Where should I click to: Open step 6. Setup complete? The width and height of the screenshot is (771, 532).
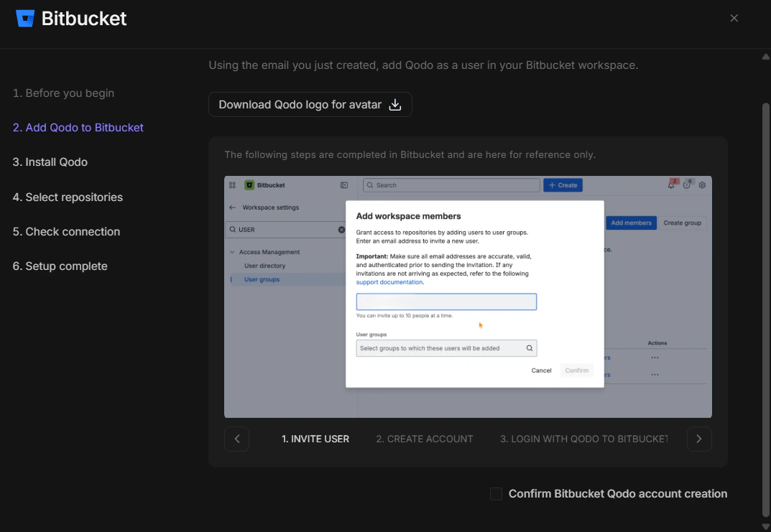click(x=60, y=266)
